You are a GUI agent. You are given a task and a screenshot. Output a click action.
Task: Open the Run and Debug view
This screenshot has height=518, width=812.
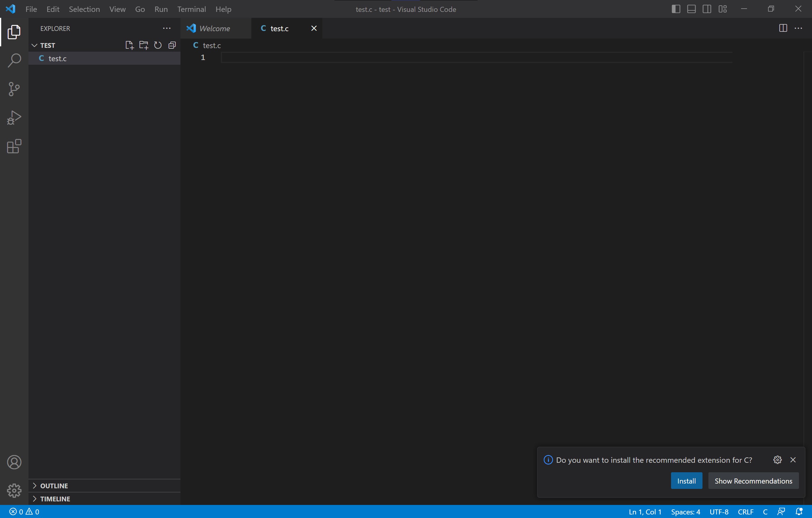pyautogui.click(x=14, y=118)
